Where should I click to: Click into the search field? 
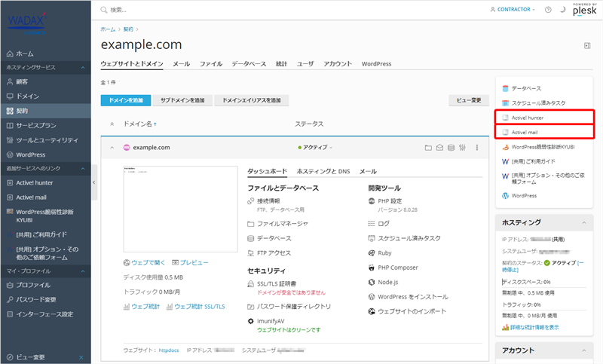(226, 10)
